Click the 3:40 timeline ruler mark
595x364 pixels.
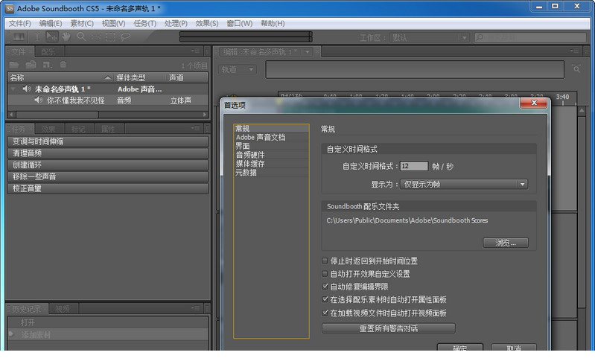[562, 97]
